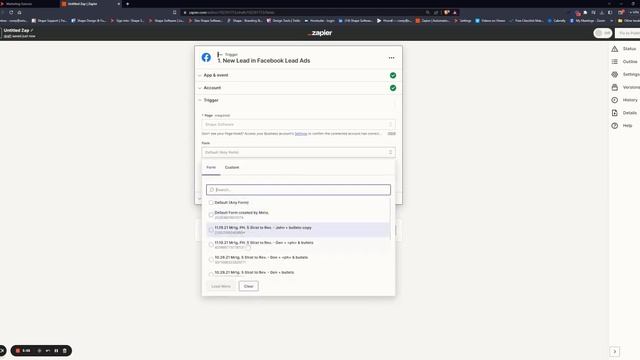This screenshot has height=360, width=640.
Task: Click the Settings link in the Page help text
Action: click(x=301, y=133)
